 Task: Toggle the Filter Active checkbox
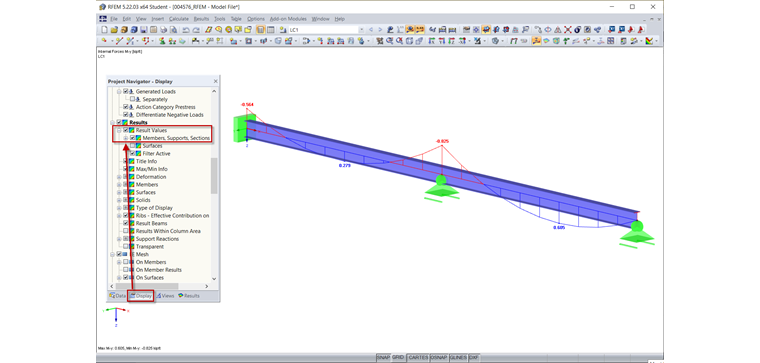tap(132, 153)
